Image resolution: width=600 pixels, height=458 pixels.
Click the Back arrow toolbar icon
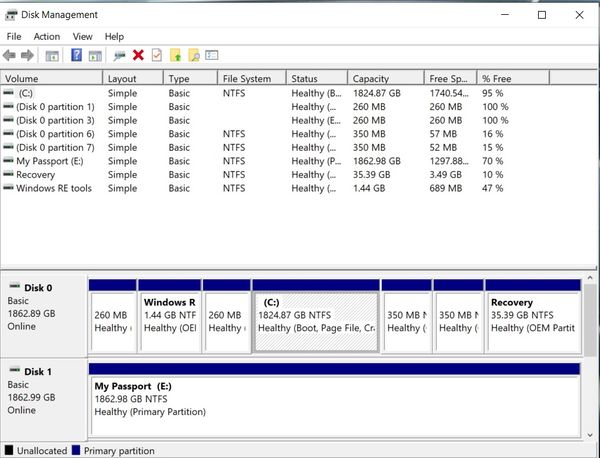(x=10, y=55)
